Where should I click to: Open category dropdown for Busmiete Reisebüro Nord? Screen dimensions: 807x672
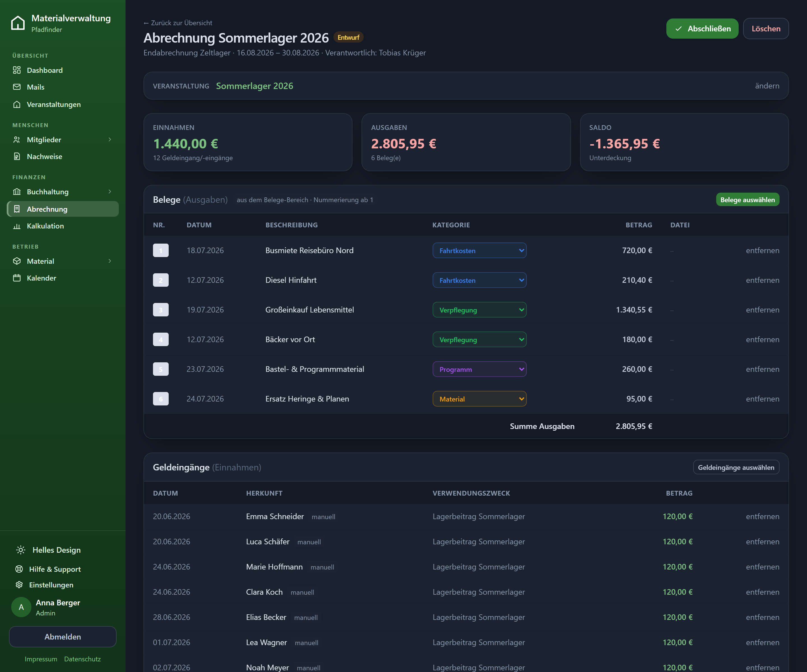[x=479, y=250]
